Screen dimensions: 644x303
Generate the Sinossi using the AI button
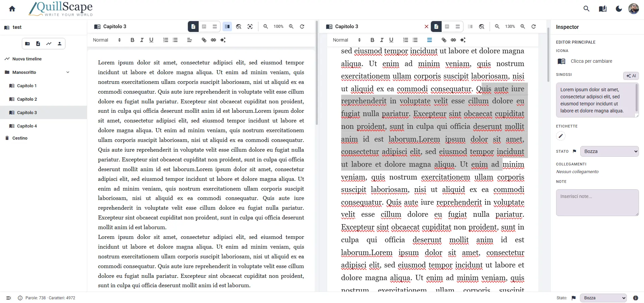point(631,76)
